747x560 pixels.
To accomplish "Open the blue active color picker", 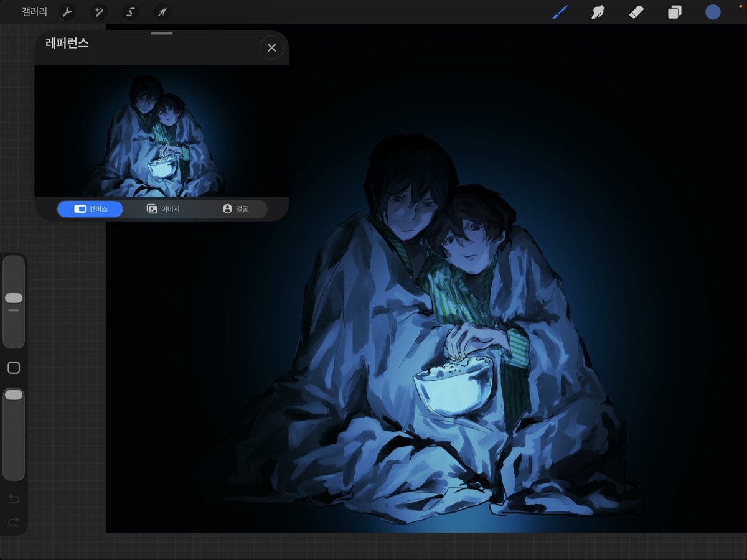I will (713, 12).
